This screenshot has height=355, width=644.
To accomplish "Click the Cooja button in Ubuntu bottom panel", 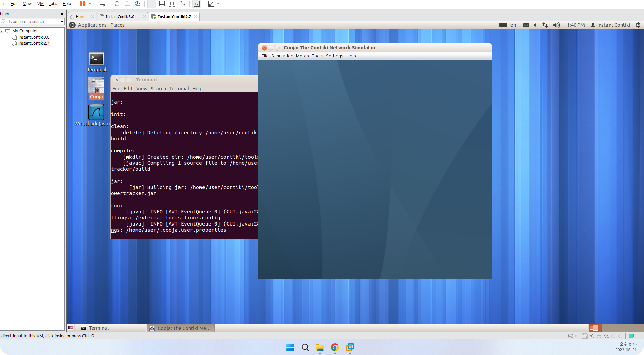I will click(181, 328).
